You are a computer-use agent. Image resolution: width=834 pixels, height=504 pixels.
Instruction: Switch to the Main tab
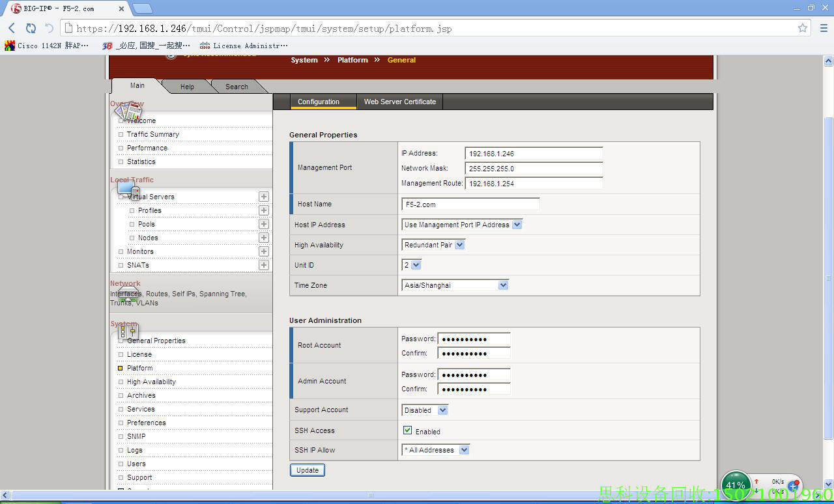pos(137,86)
